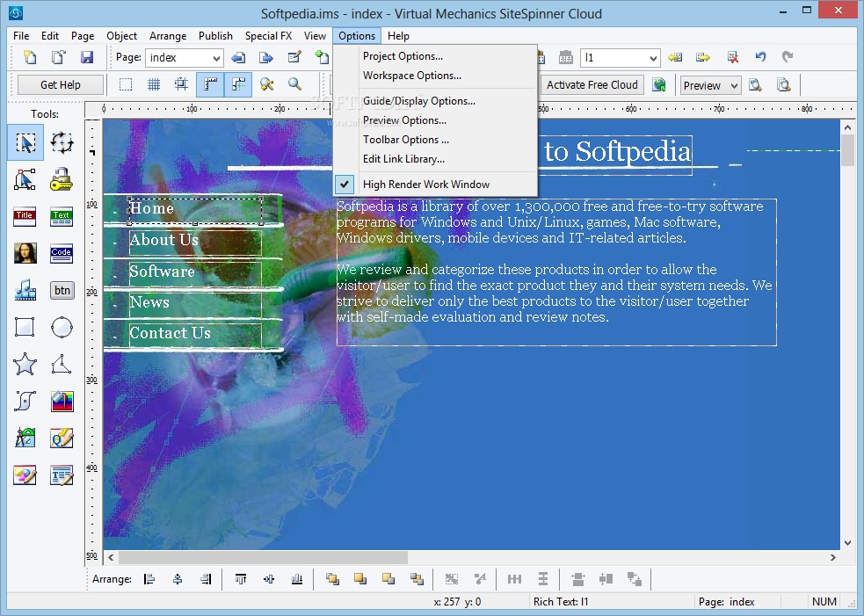Open the color fill editor tool
The width and height of the screenshot is (864, 616).
[x=62, y=401]
